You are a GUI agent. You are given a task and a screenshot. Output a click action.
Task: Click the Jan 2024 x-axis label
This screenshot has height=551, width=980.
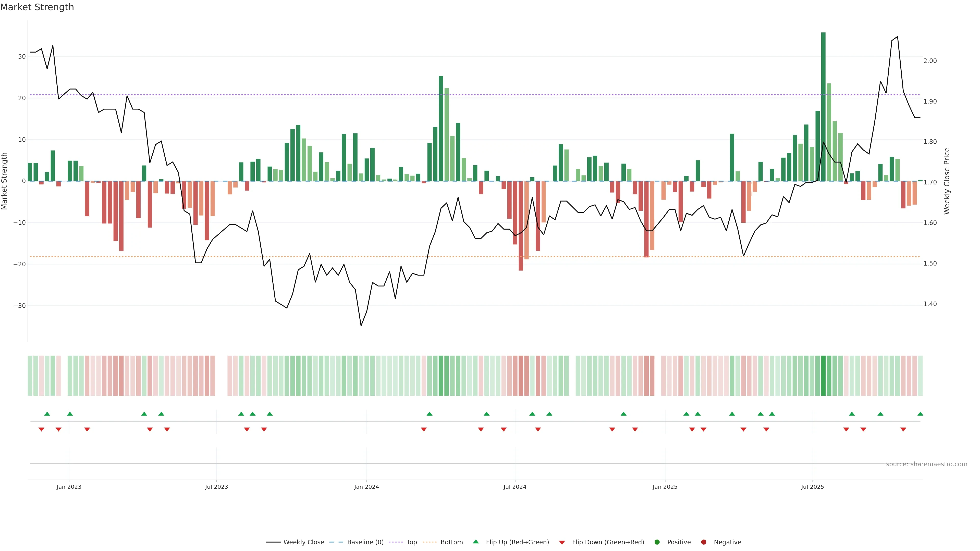[x=366, y=487]
